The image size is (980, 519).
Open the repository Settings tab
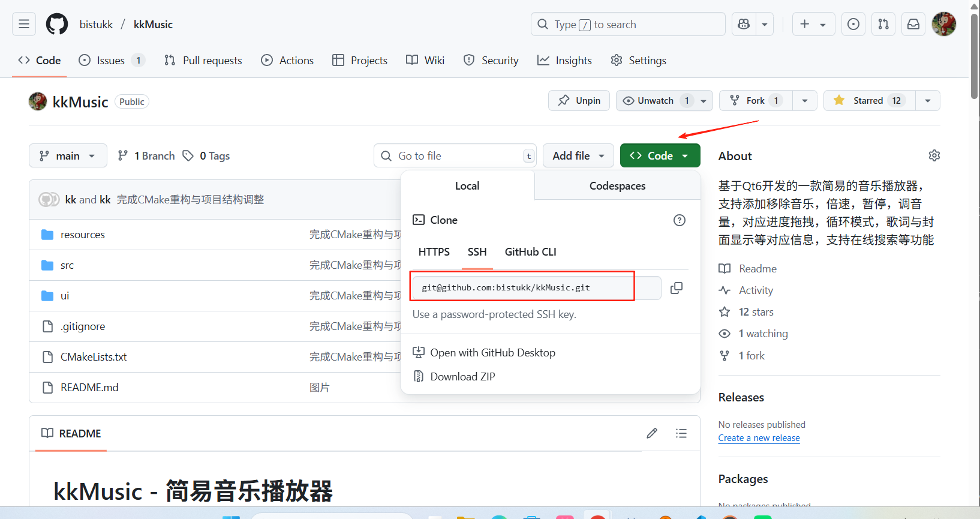coord(638,60)
